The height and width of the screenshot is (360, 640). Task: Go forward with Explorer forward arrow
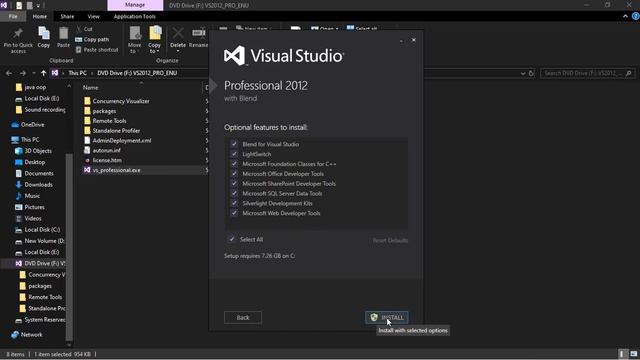tap(23, 73)
